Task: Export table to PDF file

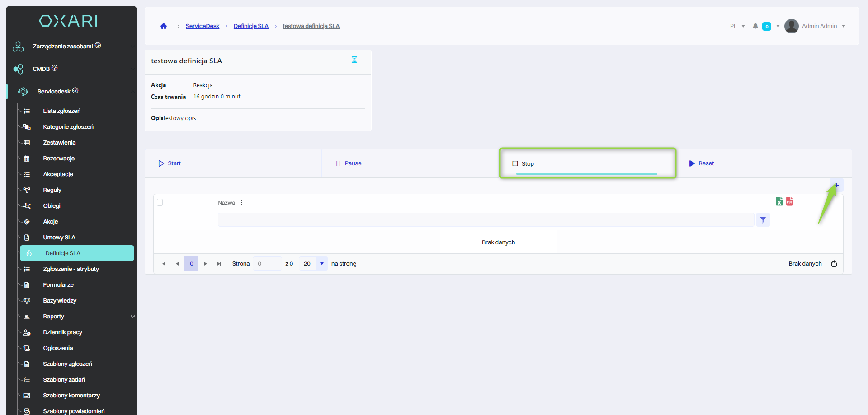Action: click(x=789, y=201)
